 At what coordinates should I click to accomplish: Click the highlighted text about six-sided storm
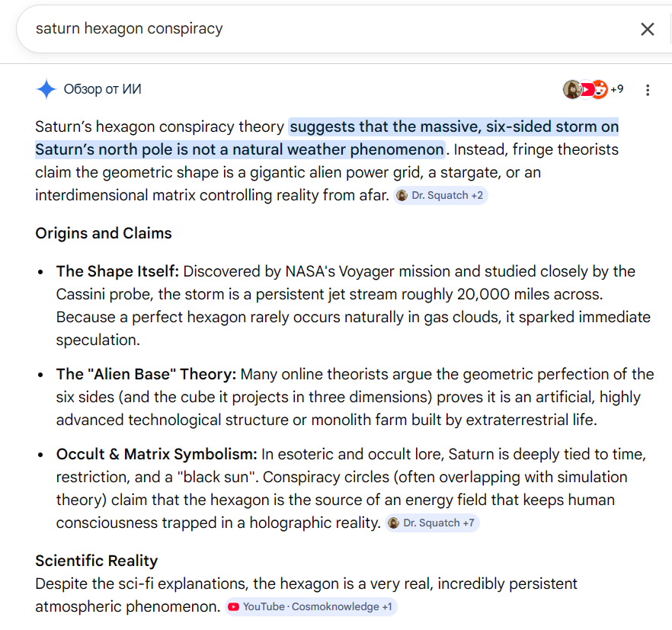pos(327,138)
